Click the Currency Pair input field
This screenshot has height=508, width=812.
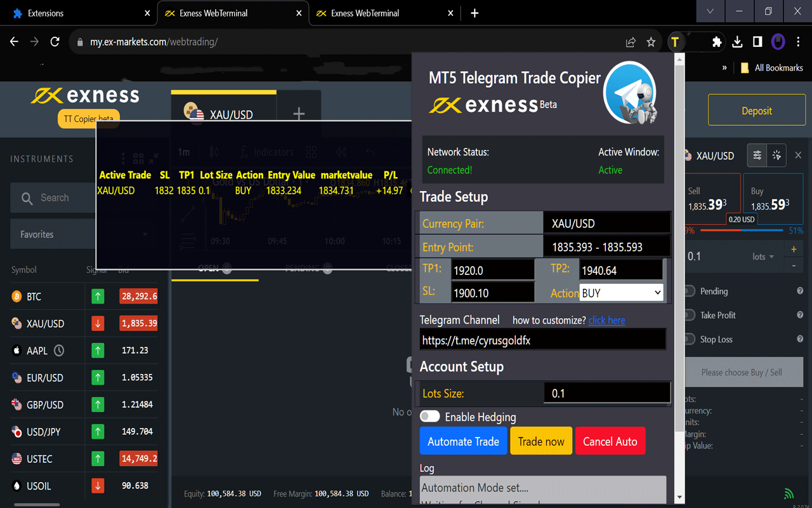click(x=607, y=223)
